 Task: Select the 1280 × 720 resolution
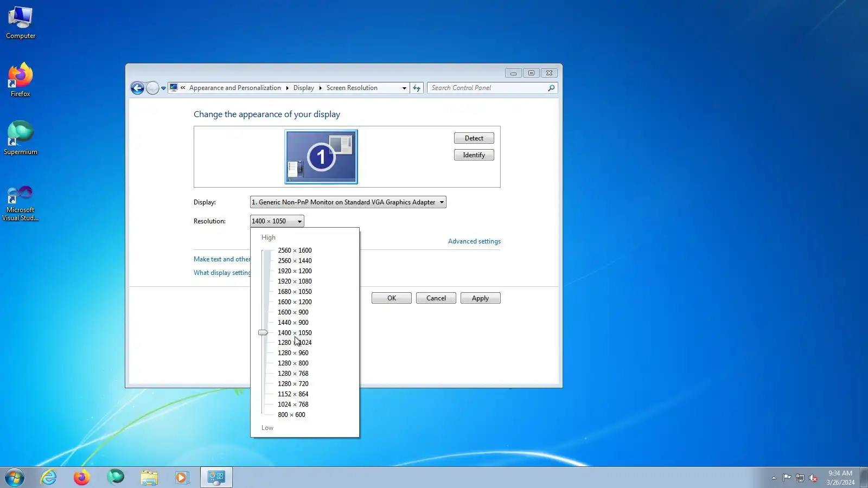click(293, 384)
